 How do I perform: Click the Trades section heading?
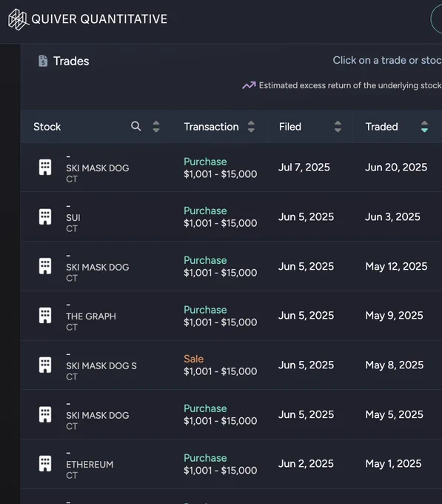tap(71, 61)
